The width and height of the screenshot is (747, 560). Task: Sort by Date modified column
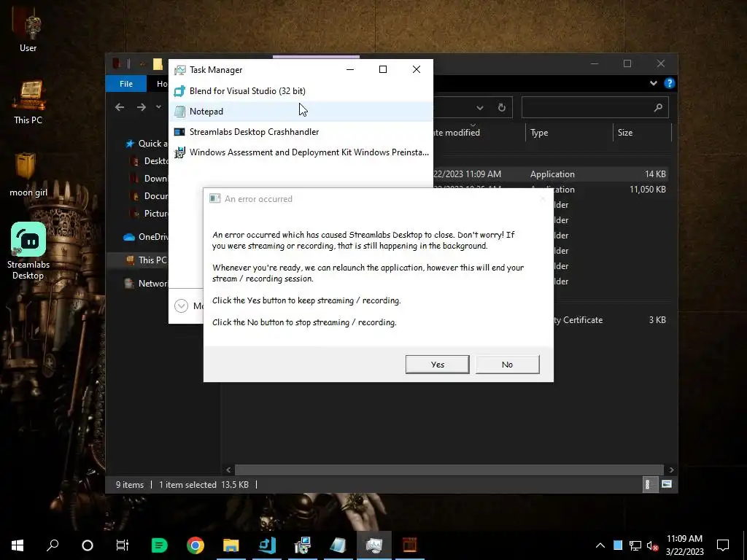pos(479,133)
